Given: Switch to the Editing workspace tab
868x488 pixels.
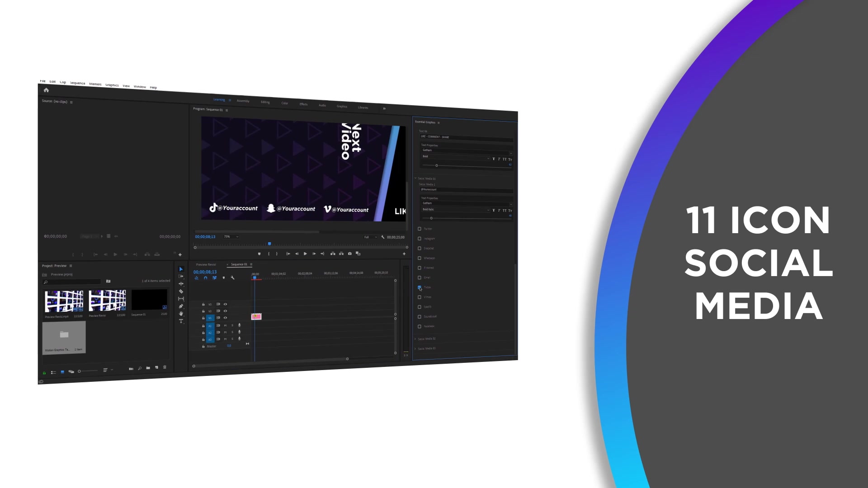Looking at the screenshot, I should point(265,102).
